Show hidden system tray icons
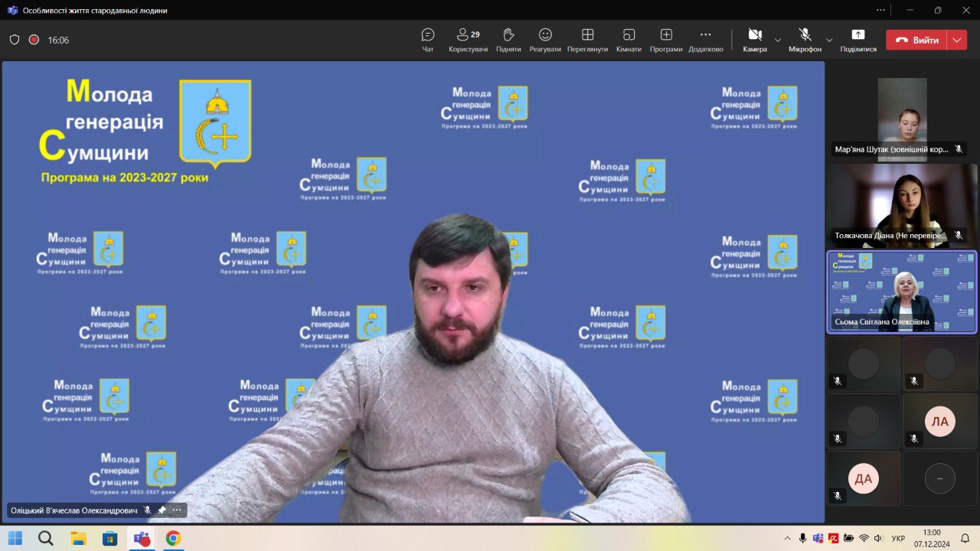 click(787, 538)
